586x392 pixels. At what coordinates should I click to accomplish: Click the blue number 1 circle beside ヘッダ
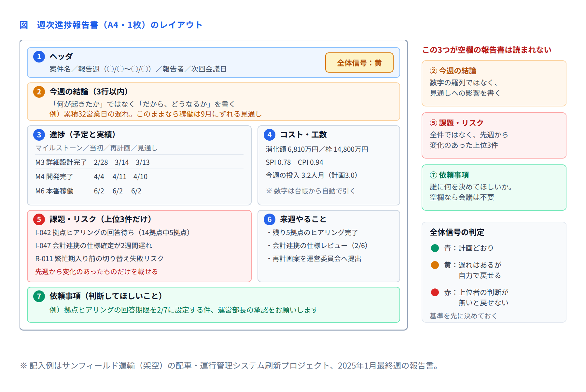[x=39, y=57]
